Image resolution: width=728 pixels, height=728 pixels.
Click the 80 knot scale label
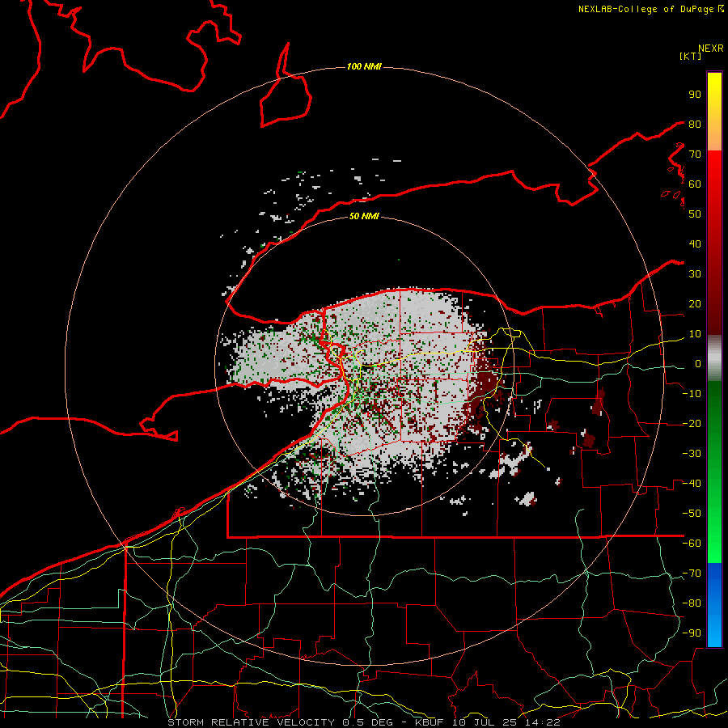click(x=695, y=124)
